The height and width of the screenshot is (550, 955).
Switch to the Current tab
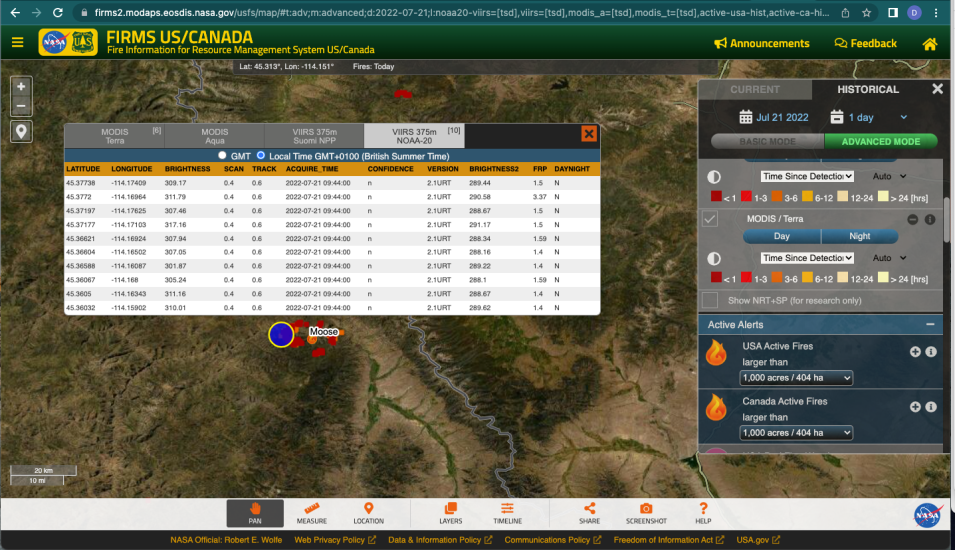pyautogui.click(x=755, y=89)
